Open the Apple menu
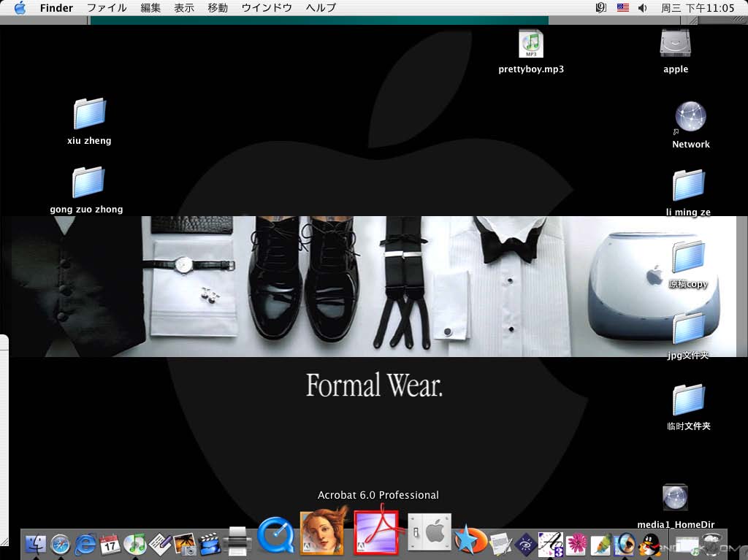Viewport: 748px width, 560px height. 20,7
